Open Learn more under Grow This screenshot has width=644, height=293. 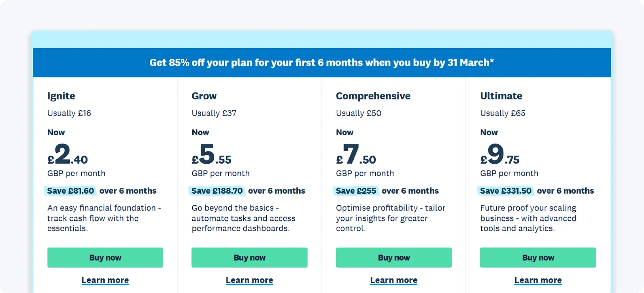click(x=249, y=280)
